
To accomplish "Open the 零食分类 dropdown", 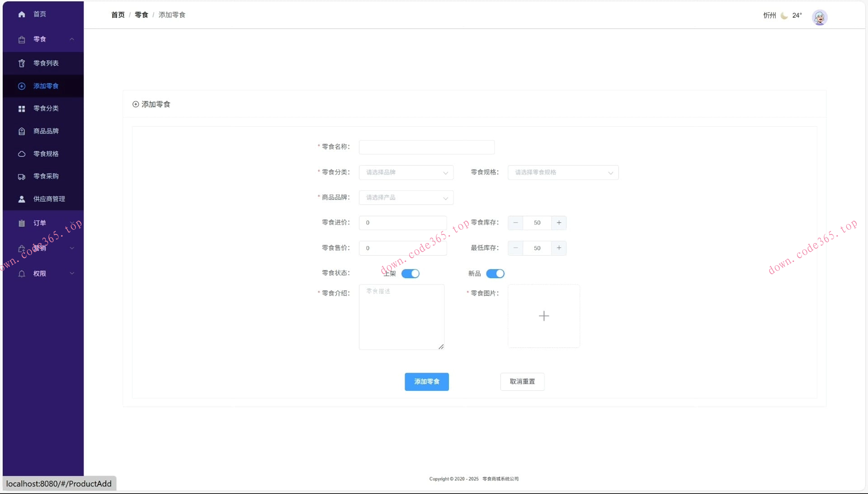I will (x=406, y=172).
